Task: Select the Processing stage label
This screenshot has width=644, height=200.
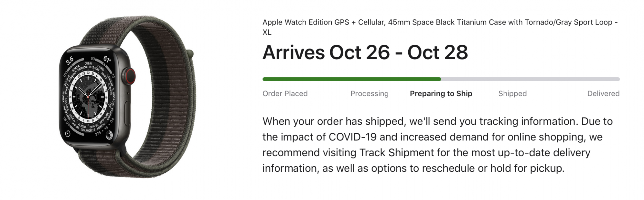Action: coord(369,93)
